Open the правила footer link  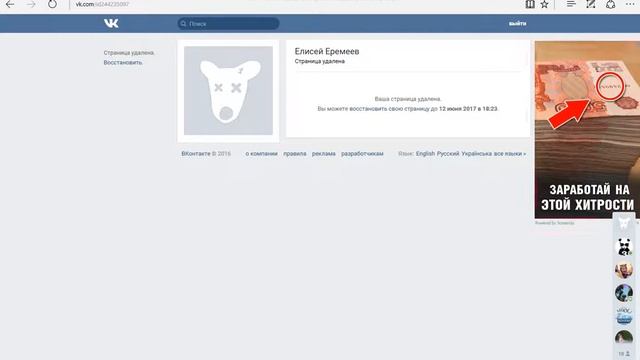tap(295, 154)
